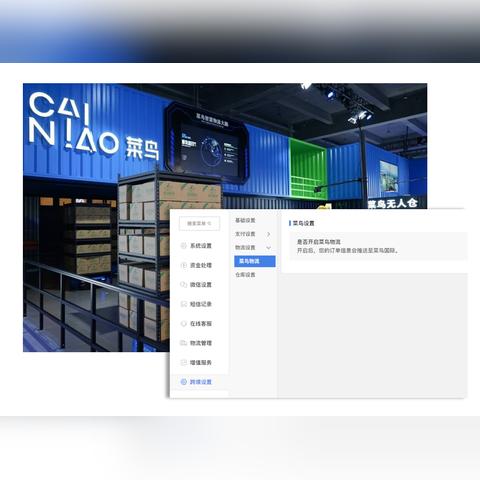The width and height of the screenshot is (480, 480).
Task: Expand the 支付设置 submenu arrow
Action: 269,234
